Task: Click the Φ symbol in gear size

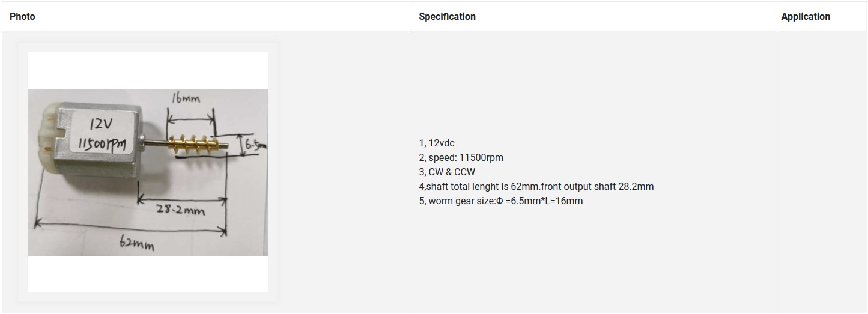Action: point(499,201)
